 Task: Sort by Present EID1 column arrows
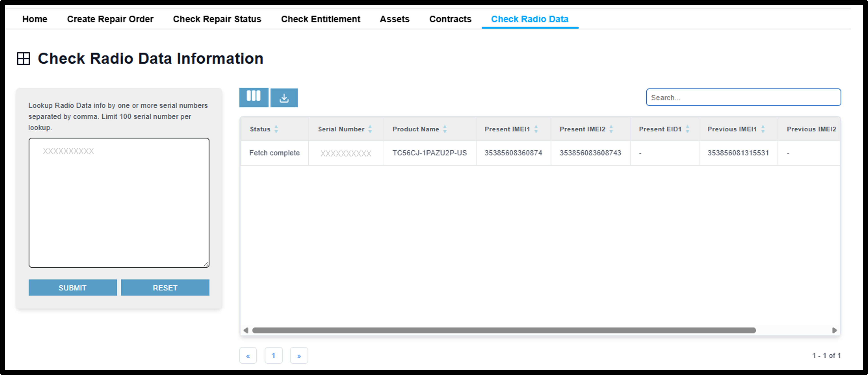pyautogui.click(x=687, y=129)
